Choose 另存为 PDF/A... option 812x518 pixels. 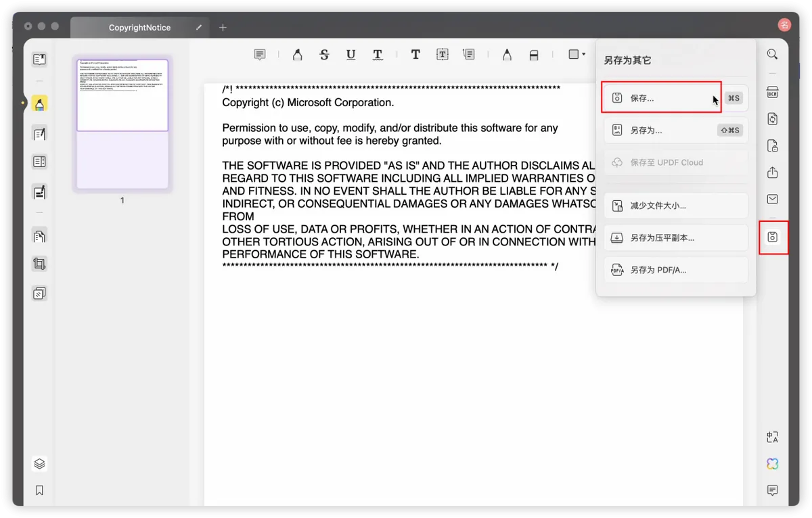675,270
